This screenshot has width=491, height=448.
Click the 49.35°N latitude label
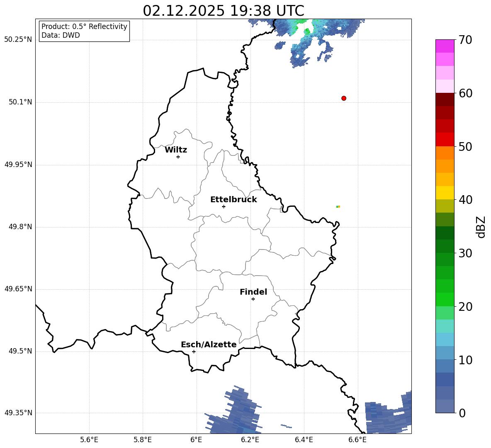18,413
